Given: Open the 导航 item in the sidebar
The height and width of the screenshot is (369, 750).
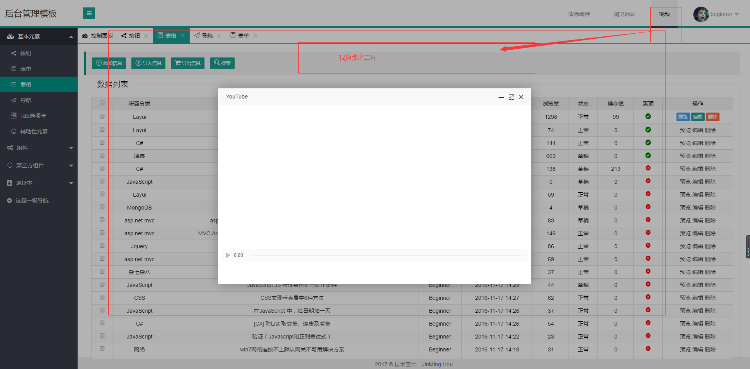Looking at the screenshot, I should [39, 100].
